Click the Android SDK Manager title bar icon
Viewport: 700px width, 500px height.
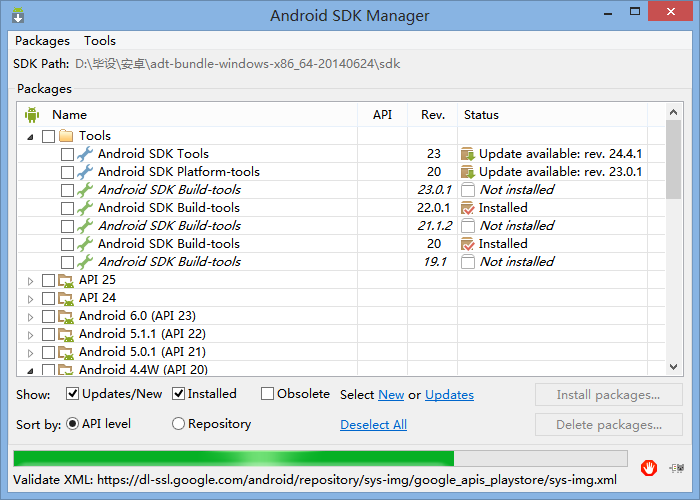coord(17,16)
